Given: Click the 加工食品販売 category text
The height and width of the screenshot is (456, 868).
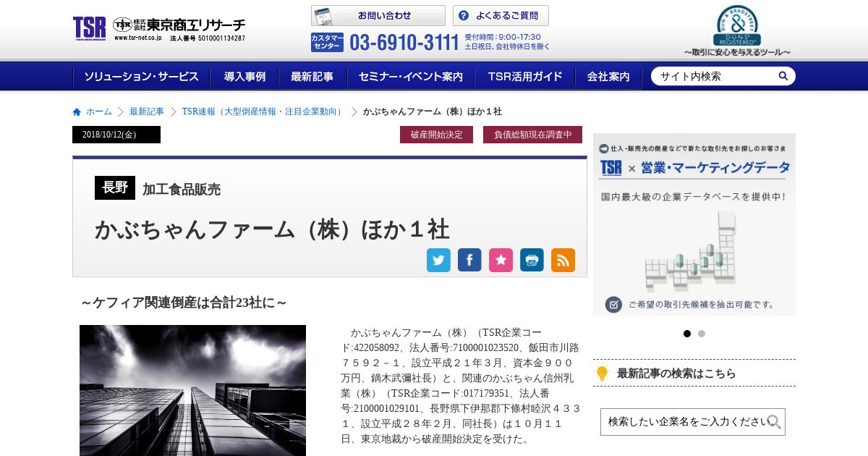Looking at the screenshot, I should (x=182, y=190).
